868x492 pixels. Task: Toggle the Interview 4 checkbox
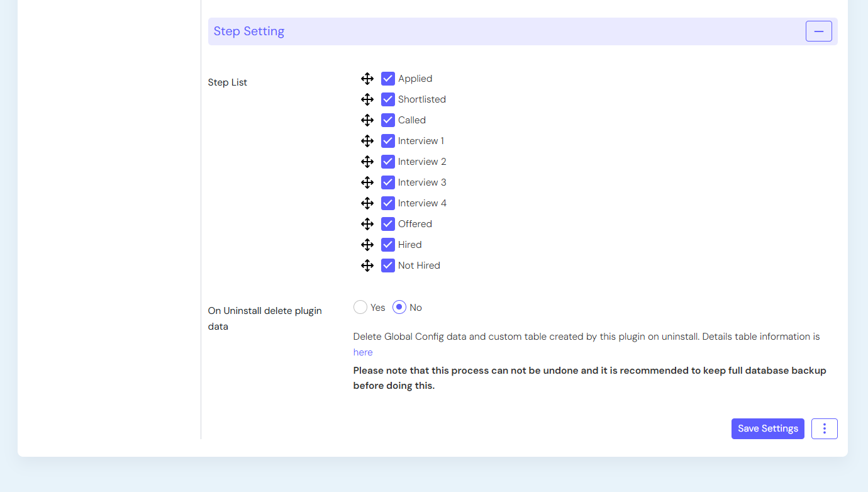pos(388,203)
